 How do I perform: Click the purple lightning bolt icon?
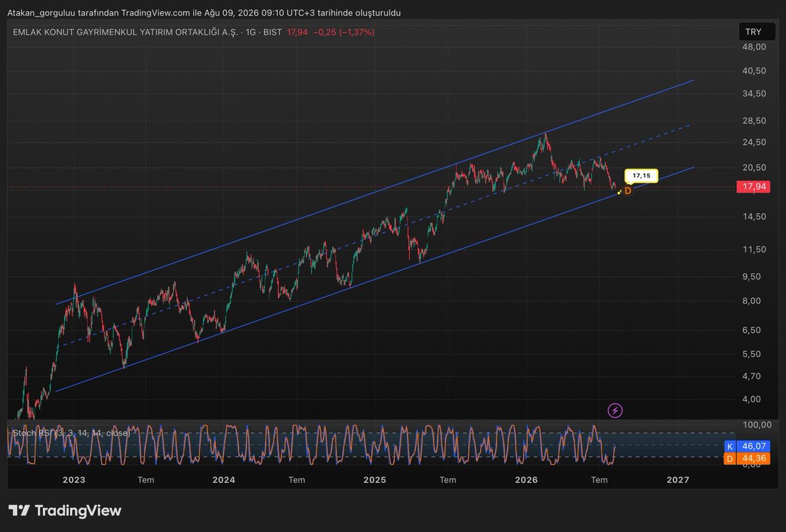[615, 411]
